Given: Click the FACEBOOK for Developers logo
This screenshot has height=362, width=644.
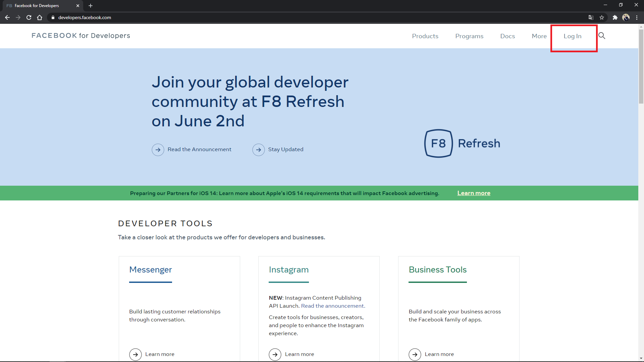Looking at the screenshot, I should [x=81, y=36].
